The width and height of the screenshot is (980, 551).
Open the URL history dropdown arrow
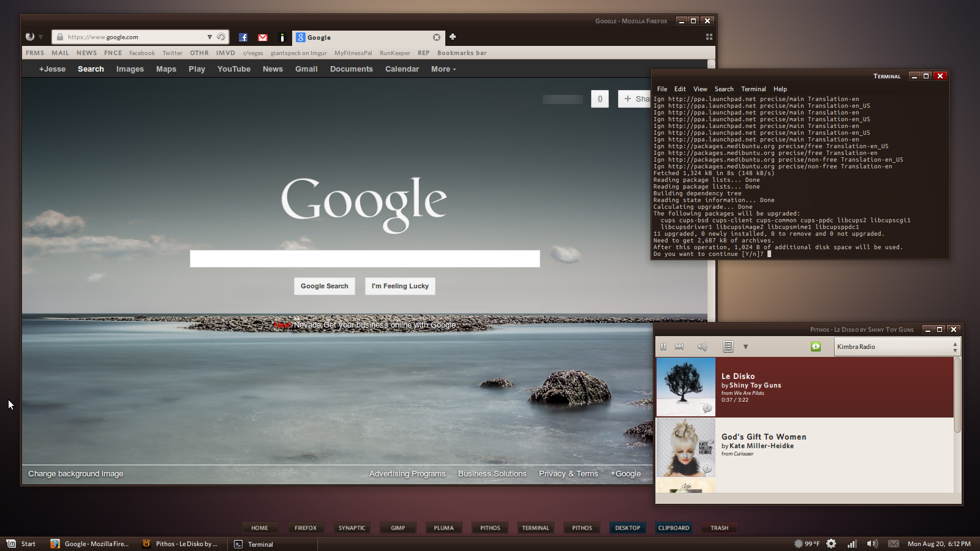[209, 37]
